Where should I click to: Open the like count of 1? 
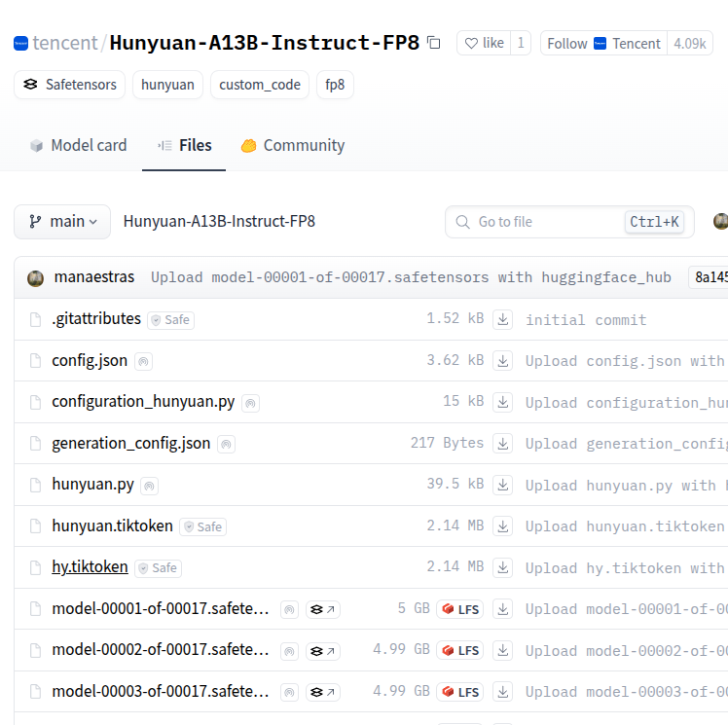(x=521, y=43)
